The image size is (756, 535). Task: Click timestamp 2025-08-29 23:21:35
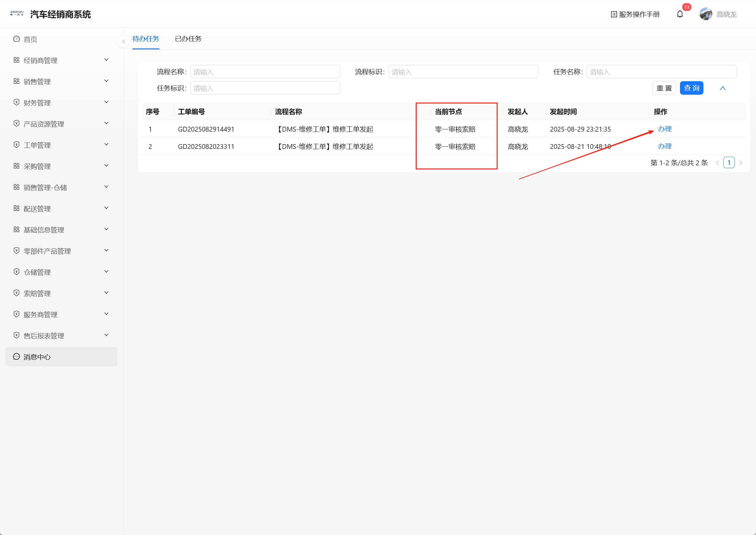580,129
